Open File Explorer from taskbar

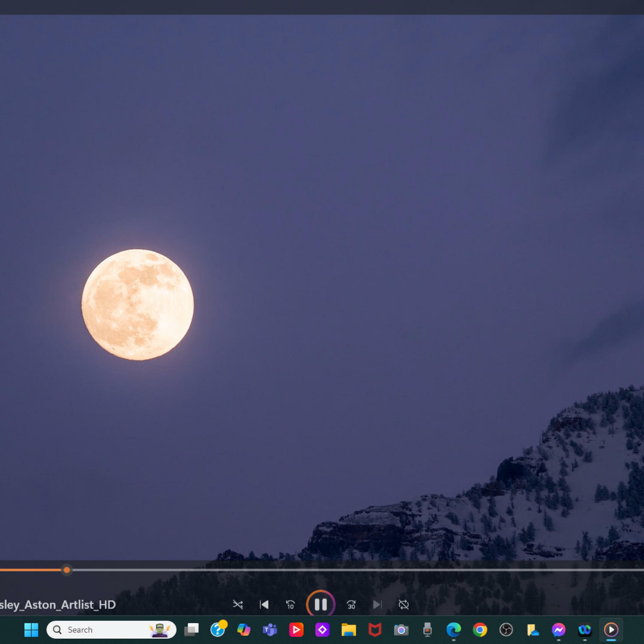click(x=349, y=630)
